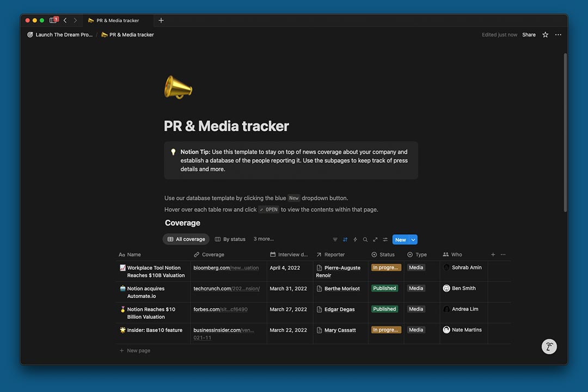Screen dimensions: 588x392
Task: Open view settings sliders icon
Action: 385,240
